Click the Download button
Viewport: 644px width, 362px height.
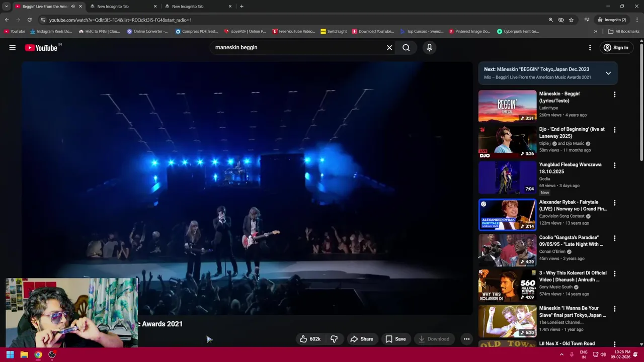tap(434, 339)
